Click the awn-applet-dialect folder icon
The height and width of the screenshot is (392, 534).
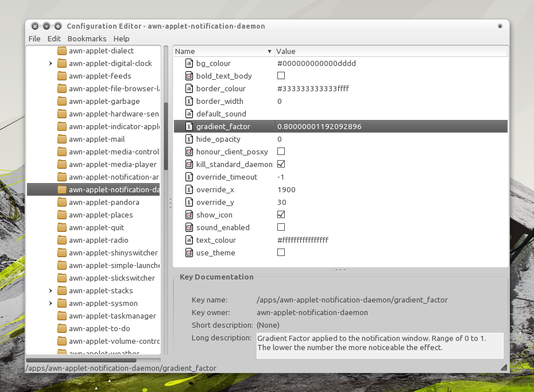click(62, 51)
